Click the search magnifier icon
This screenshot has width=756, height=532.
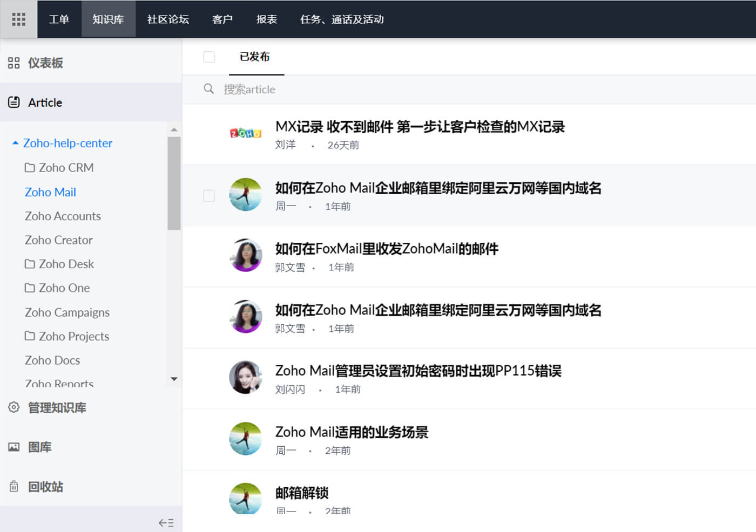[208, 88]
